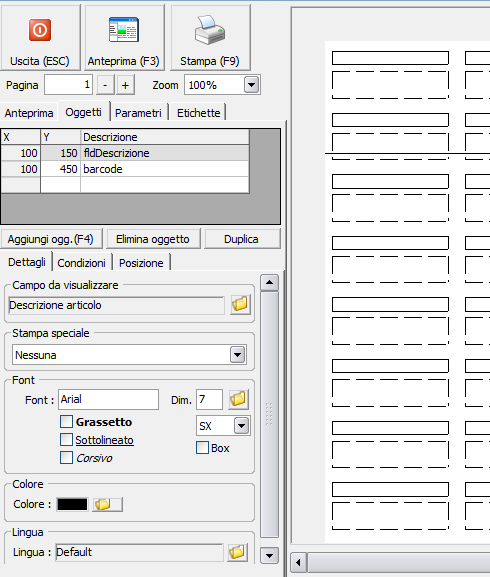The image size is (490, 577).
Task: Switch to the Parametri tab
Action: click(138, 113)
